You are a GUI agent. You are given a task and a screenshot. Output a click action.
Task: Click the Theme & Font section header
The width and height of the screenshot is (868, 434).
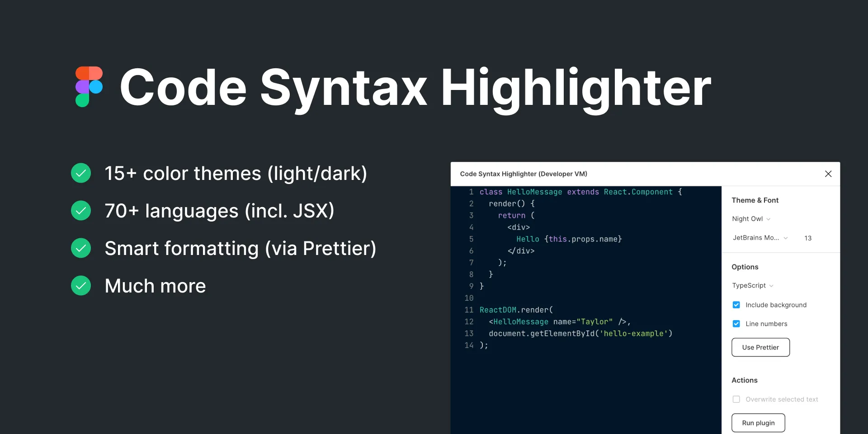[755, 200]
